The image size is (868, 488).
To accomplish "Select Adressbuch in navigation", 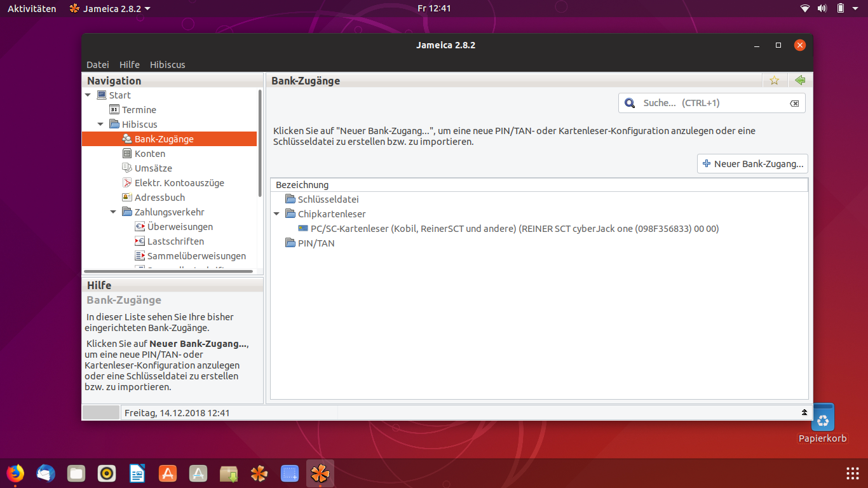I will click(159, 198).
